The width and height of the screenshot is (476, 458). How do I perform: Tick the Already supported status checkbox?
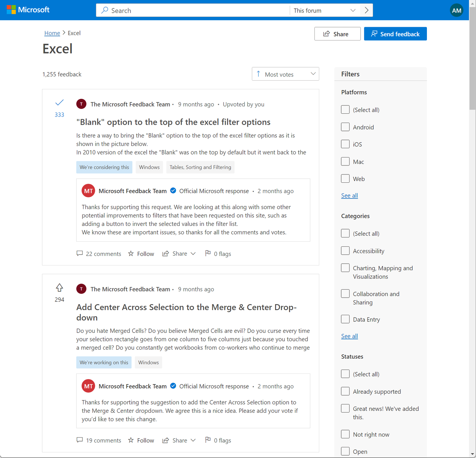(x=345, y=391)
